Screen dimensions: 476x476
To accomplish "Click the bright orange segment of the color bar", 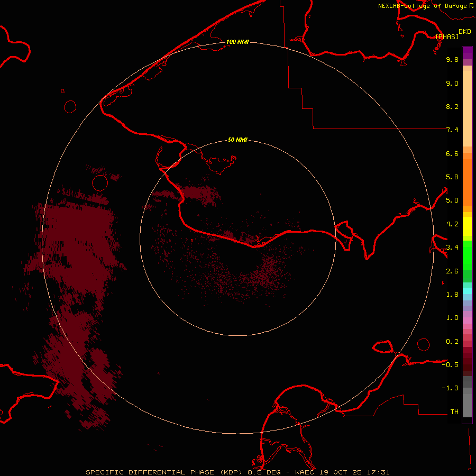I will point(467,182).
